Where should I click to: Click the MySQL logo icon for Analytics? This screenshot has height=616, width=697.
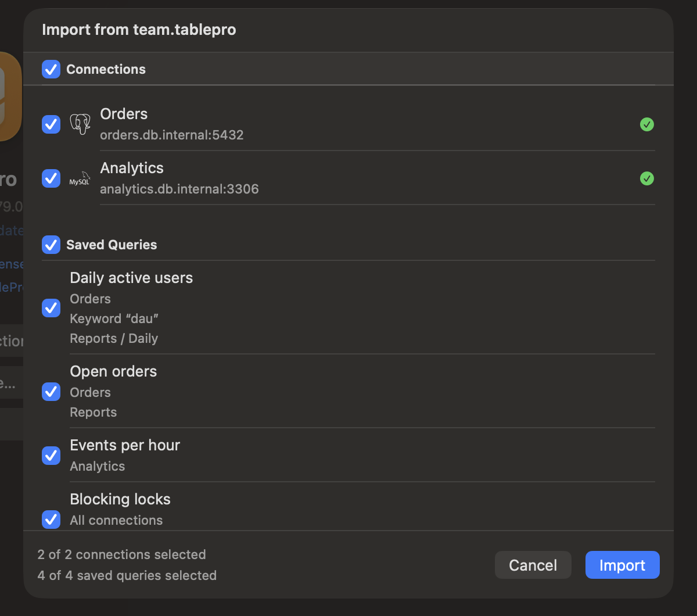click(80, 178)
